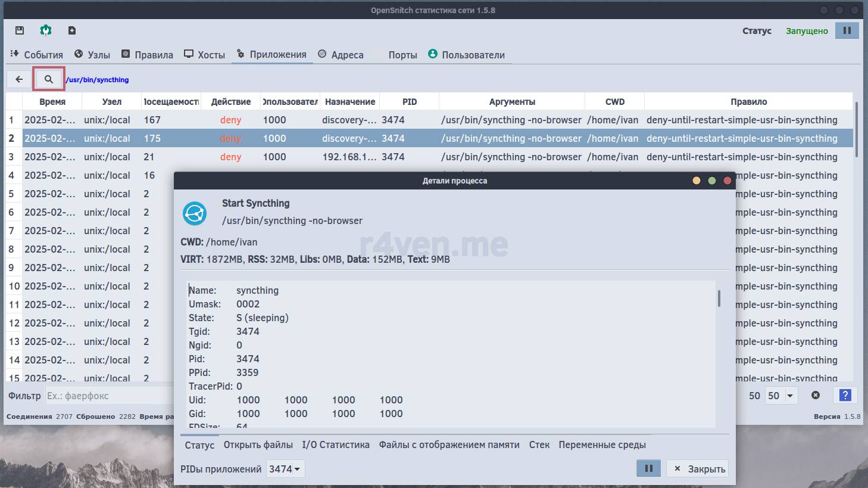Open the 50 rows limit dropdown
The height and width of the screenshot is (488, 868).
pyautogui.click(x=781, y=396)
